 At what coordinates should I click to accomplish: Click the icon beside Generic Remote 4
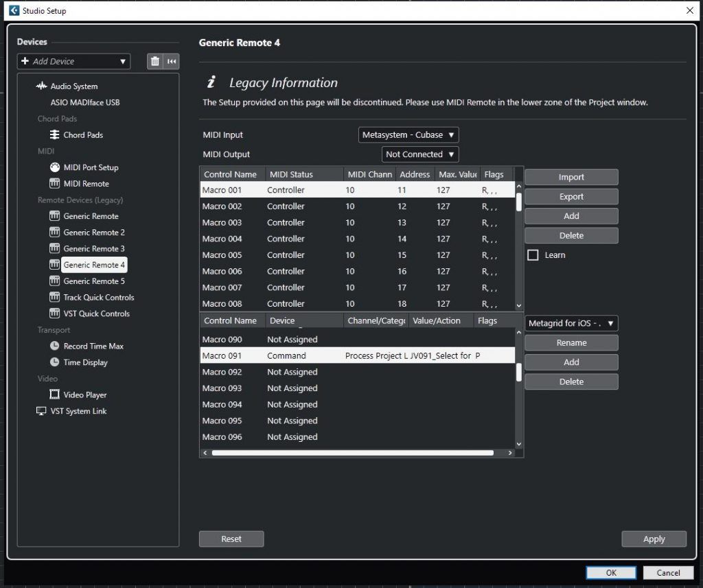coord(55,264)
